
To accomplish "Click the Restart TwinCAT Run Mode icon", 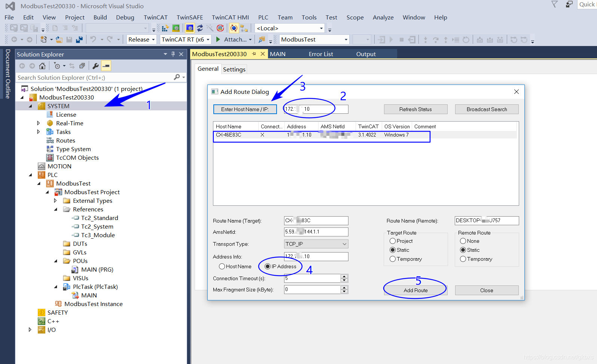I will (176, 28).
